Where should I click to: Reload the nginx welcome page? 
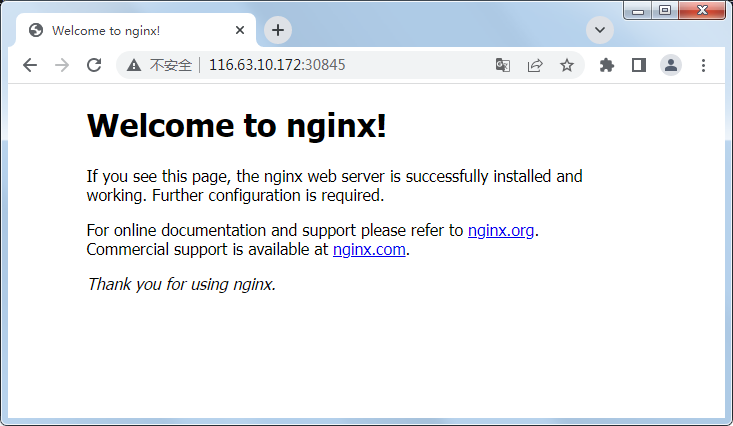[94, 65]
